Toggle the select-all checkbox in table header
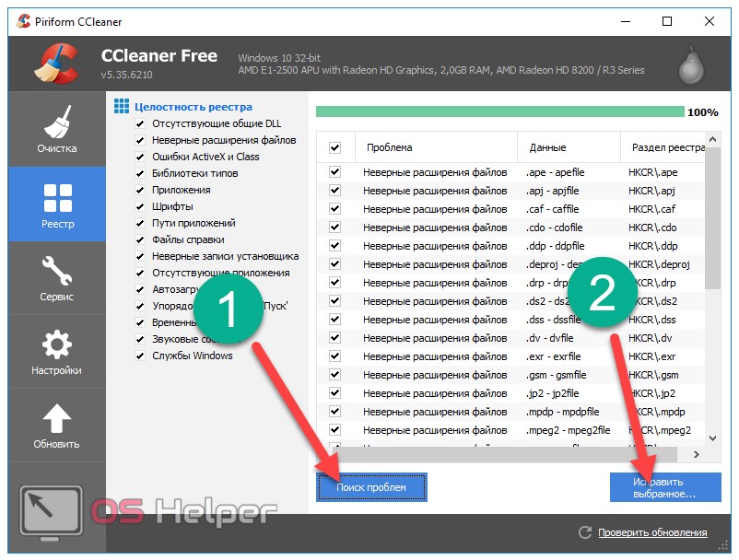Viewport: 739px width, 560px height. (335, 147)
